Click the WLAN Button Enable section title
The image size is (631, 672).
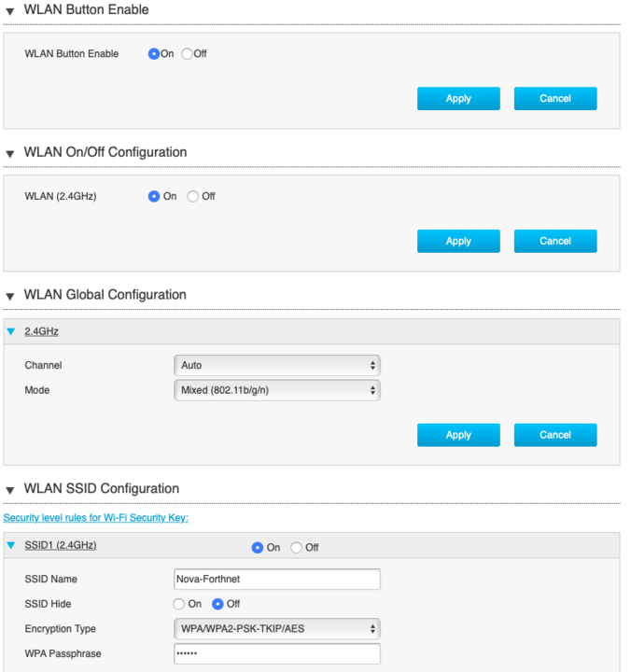click(86, 9)
